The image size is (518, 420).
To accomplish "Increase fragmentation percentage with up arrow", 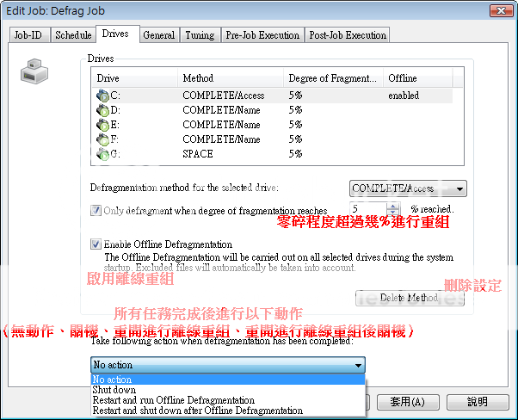I will (392, 207).
